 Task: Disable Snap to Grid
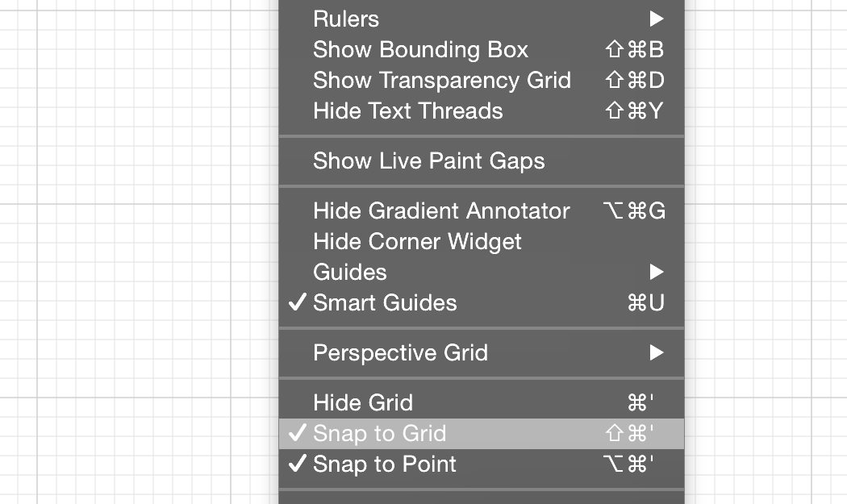point(379,433)
